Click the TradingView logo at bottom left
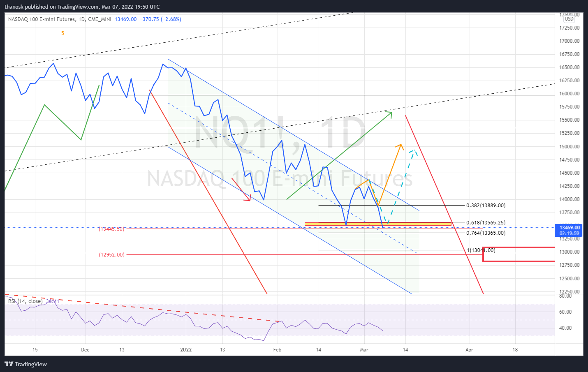This screenshot has width=588, height=372. coord(25,364)
